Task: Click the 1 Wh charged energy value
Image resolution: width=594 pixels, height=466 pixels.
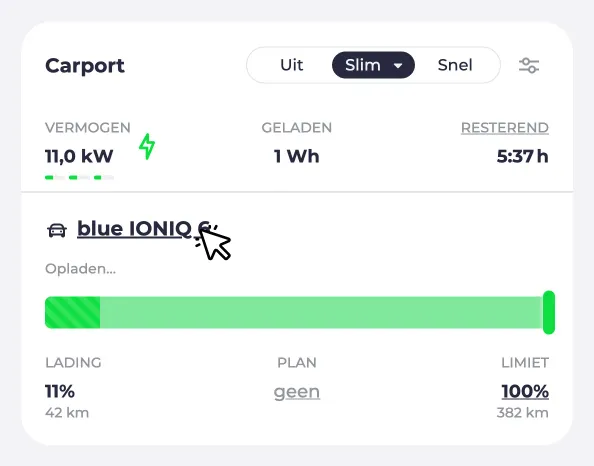Action: (x=297, y=156)
